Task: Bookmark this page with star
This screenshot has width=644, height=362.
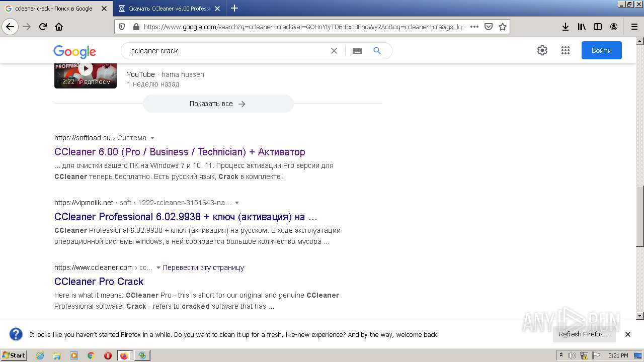Action: [502, 27]
